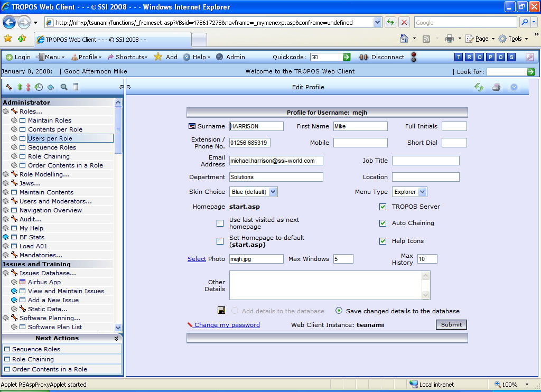Click the 'Change my password' link
This screenshot has width=541, height=392.
tap(227, 325)
